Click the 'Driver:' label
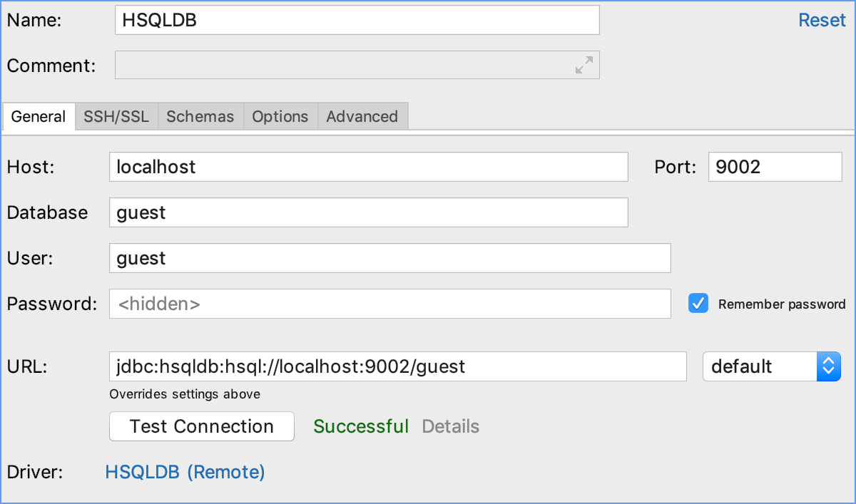856x504 pixels. (x=35, y=472)
